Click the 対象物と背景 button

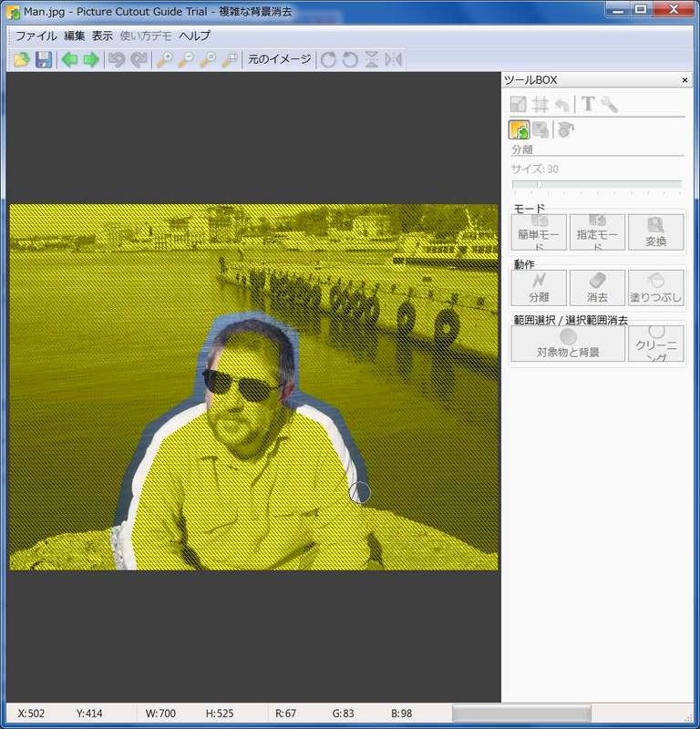coord(568,344)
